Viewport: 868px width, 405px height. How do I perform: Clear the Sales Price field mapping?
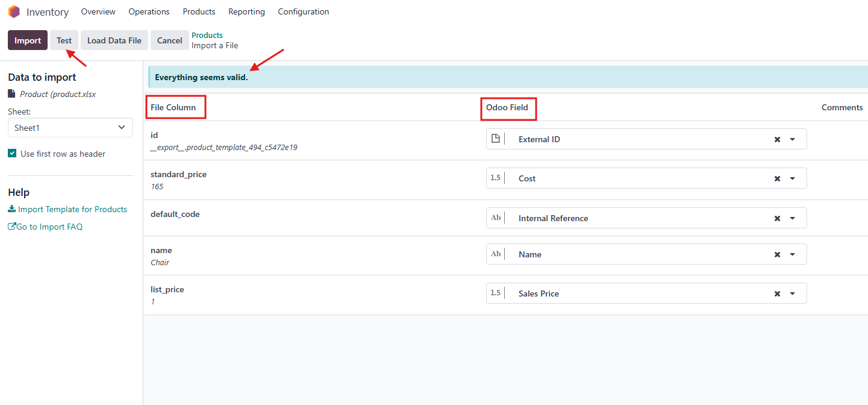[x=777, y=294]
